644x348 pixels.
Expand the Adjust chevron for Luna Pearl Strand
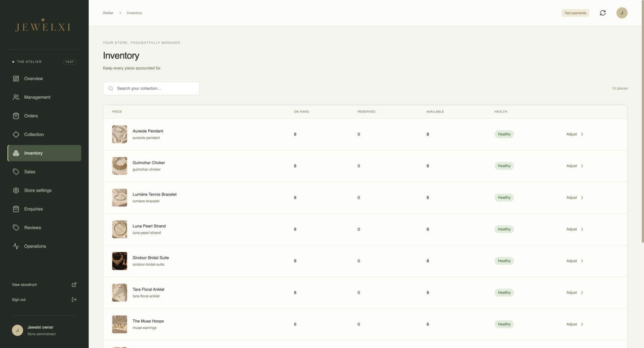pos(582,230)
